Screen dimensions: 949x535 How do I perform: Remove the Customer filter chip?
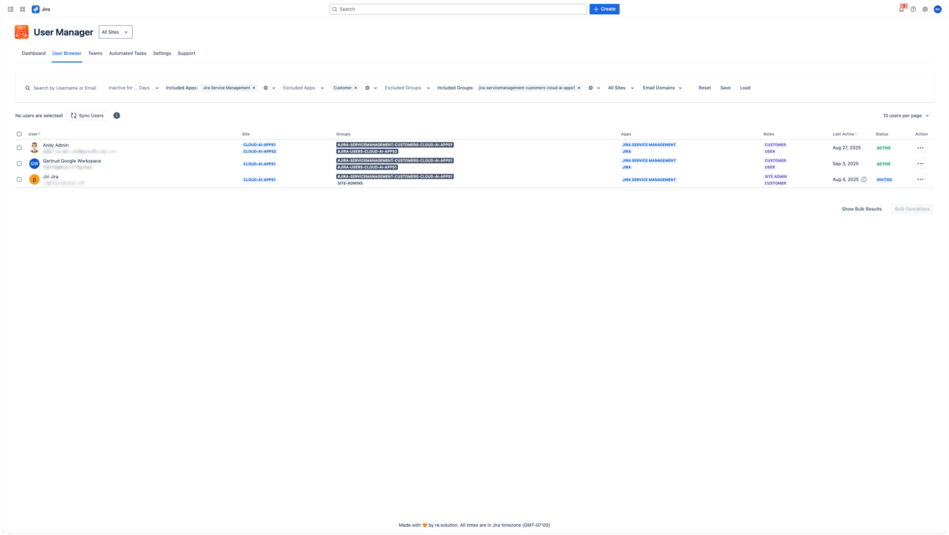point(356,88)
